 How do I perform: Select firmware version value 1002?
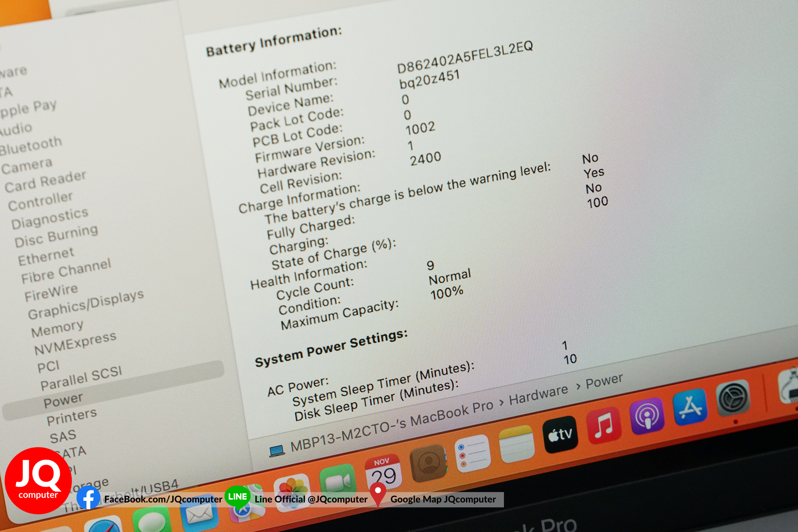coord(420,129)
